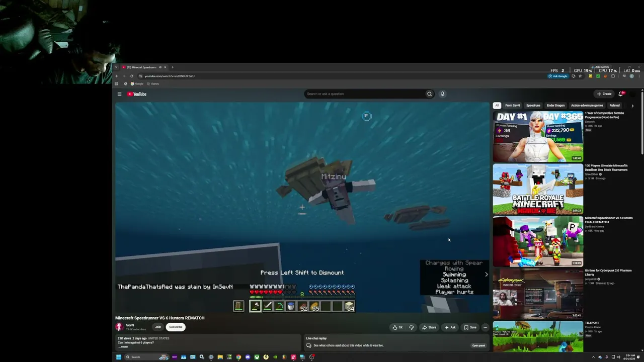
Task: Click the video title 'Minecraft Speedrunner VS 6 Hunters REMATCH'
Action: [x=160, y=318]
